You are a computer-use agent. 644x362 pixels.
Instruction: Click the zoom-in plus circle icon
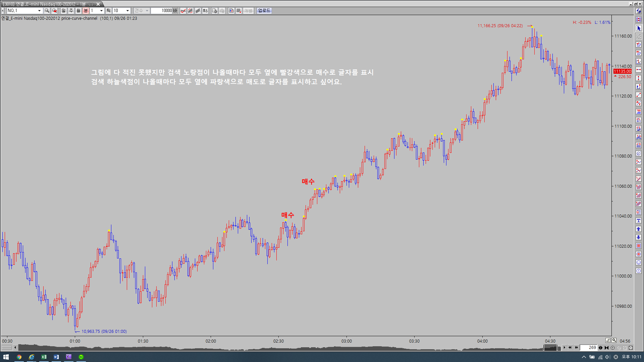(613, 348)
